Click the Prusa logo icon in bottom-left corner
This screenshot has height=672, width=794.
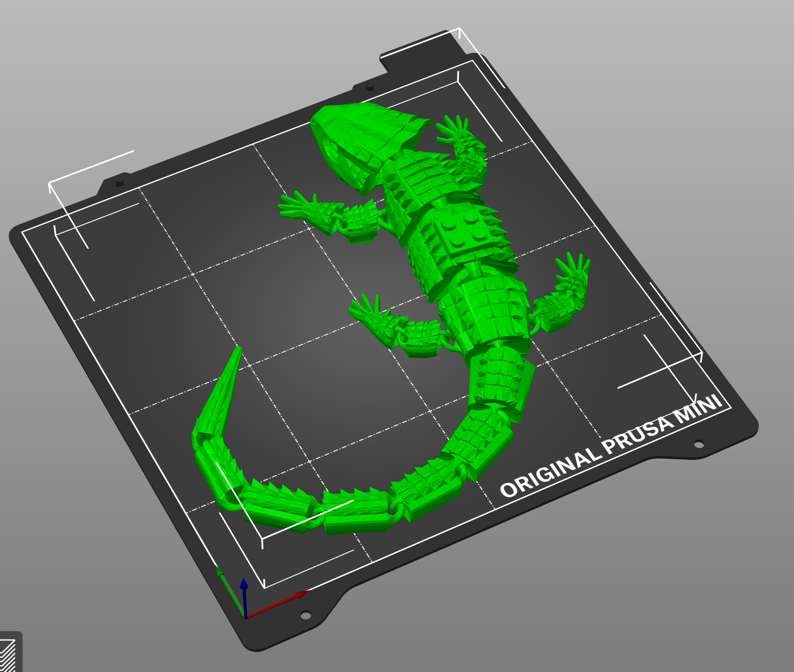(8, 656)
